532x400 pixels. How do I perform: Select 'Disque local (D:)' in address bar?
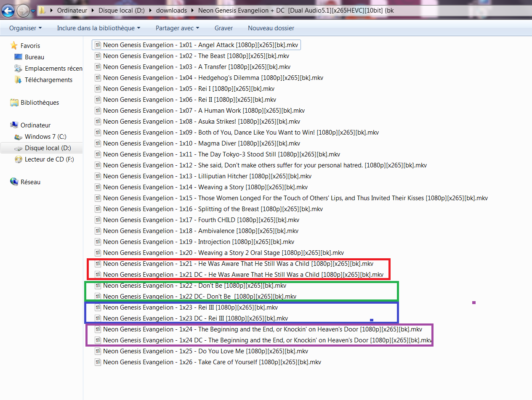(x=122, y=11)
